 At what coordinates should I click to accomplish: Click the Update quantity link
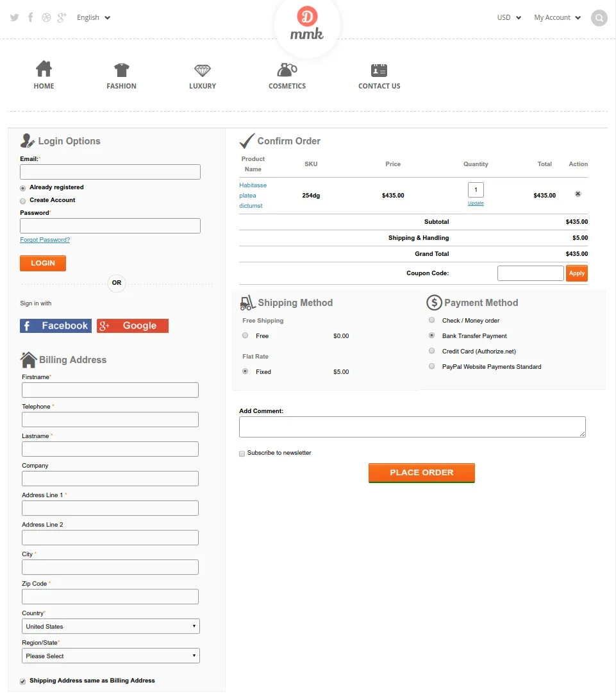tap(476, 203)
